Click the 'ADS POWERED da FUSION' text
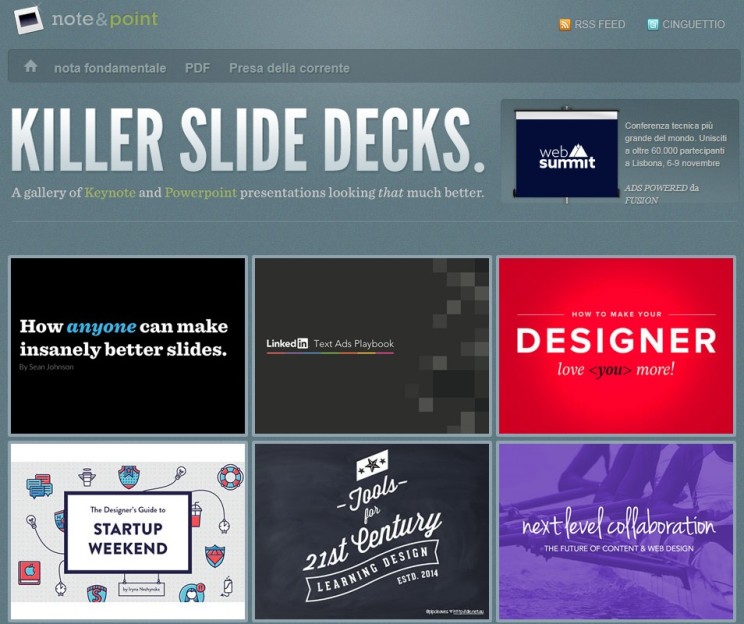The height and width of the screenshot is (624, 744). click(x=660, y=193)
